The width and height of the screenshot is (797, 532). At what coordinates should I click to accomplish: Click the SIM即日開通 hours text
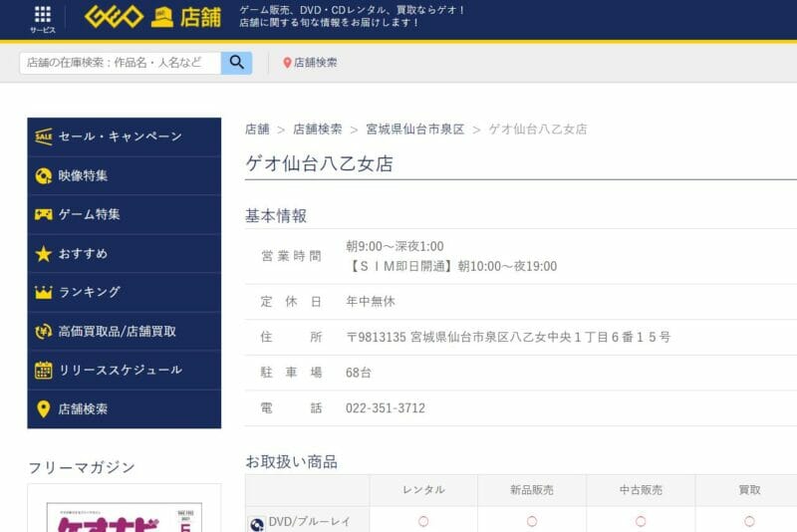(x=451, y=266)
